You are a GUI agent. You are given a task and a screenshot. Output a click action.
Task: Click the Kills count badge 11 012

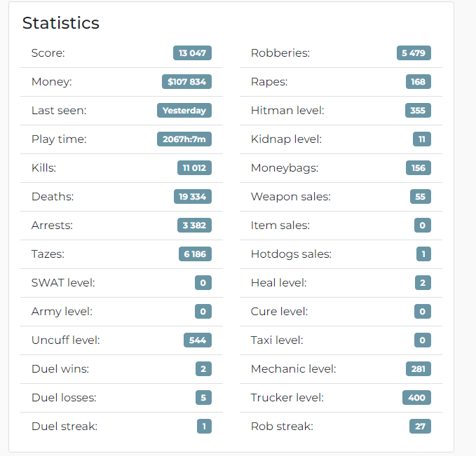[x=194, y=168]
